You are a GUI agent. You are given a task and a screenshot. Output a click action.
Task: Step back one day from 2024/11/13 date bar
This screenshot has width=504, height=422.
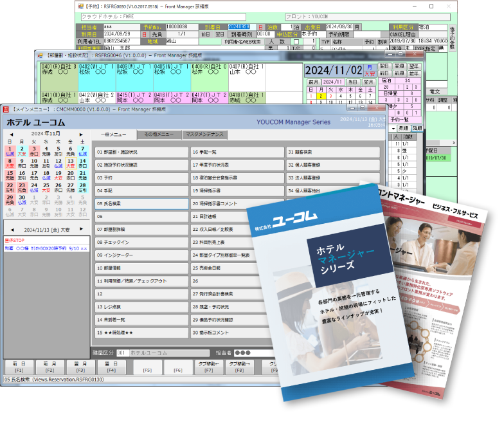(12, 230)
